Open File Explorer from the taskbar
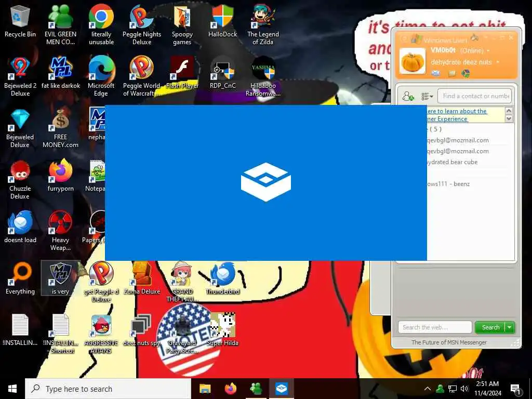 point(205,389)
